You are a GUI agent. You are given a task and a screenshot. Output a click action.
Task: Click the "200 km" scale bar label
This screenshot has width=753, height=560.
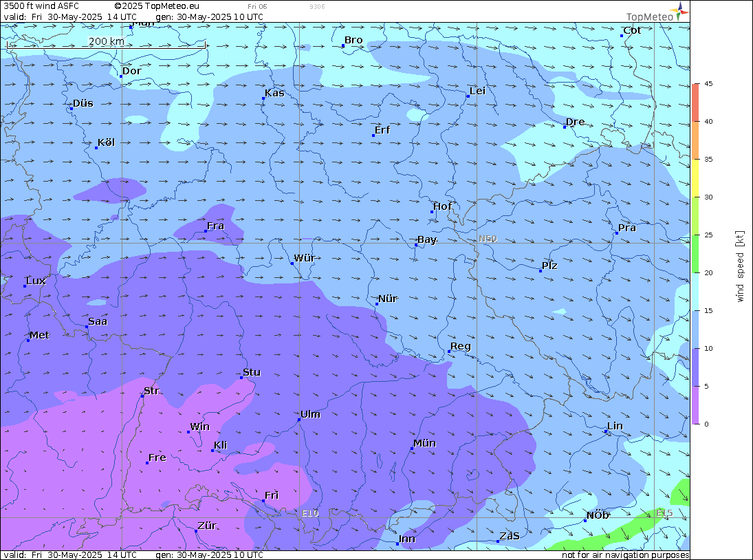pos(107,41)
